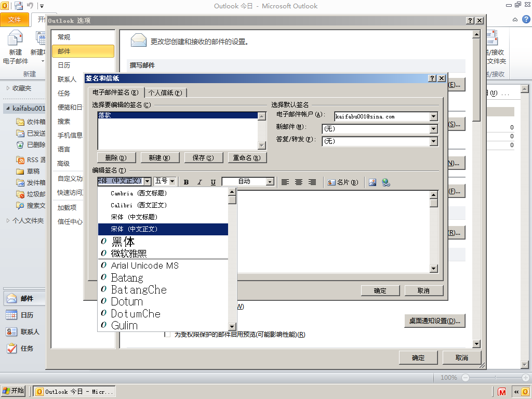Align signature text left
Viewport: 532px width, 399px height.
point(285,182)
